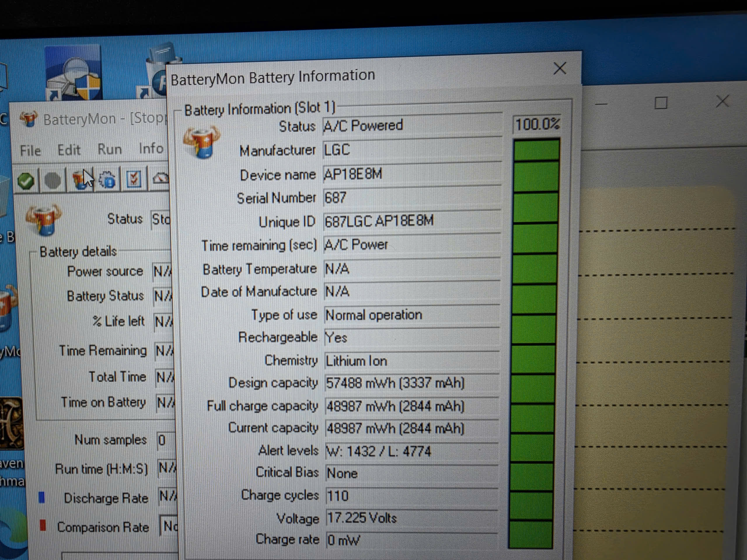This screenshot has width=747, height=560.
Task: Click the Charge cycles value field
Action: point(412,496)
